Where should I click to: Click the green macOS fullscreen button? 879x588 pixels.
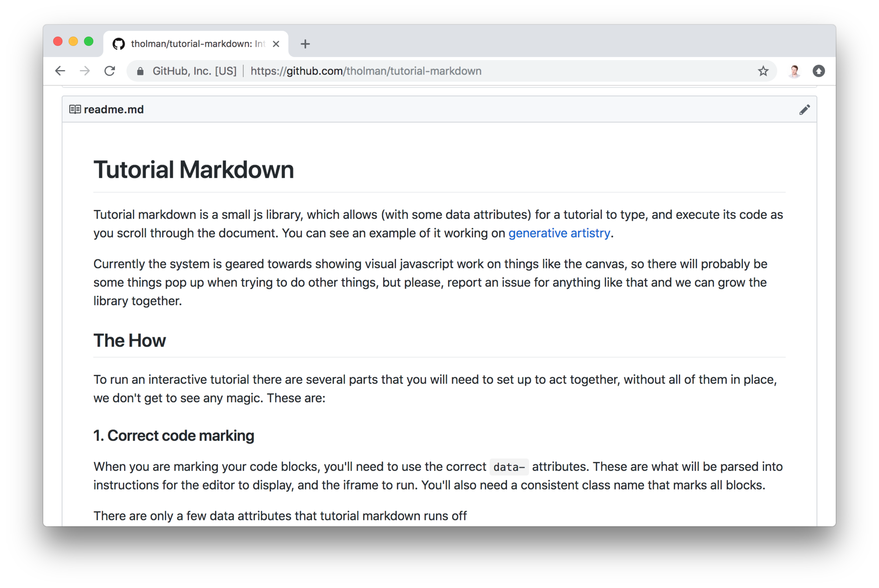(89, 41)
